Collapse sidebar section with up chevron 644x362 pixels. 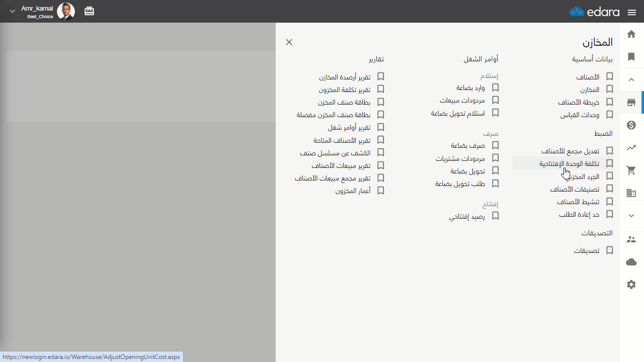[631, 79]
